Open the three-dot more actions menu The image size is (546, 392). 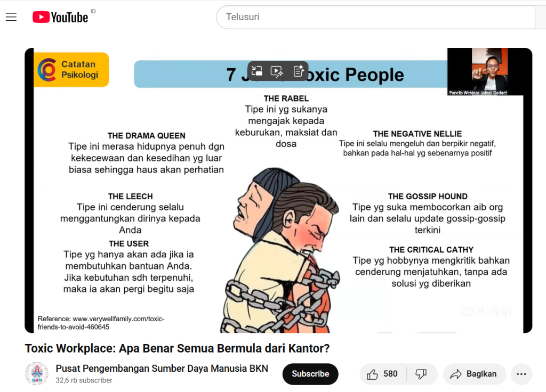click(521, 374)
